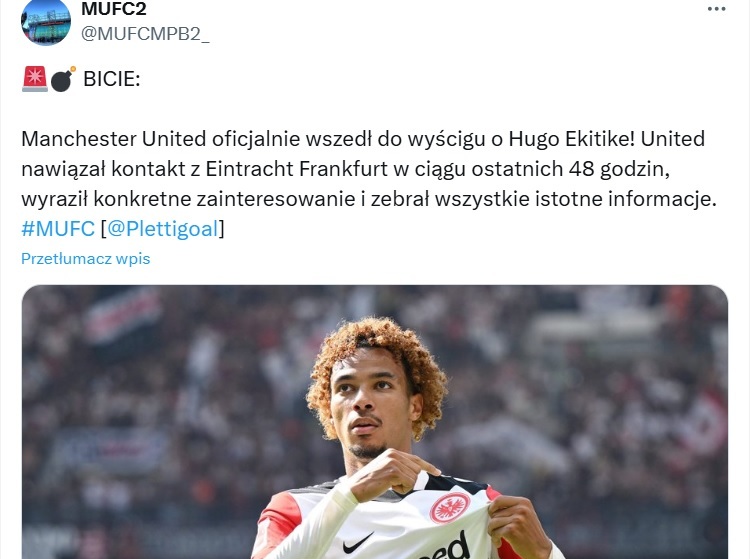Click the red siren emoji
This screenshot has width=752, height=559.
[35, 79]
